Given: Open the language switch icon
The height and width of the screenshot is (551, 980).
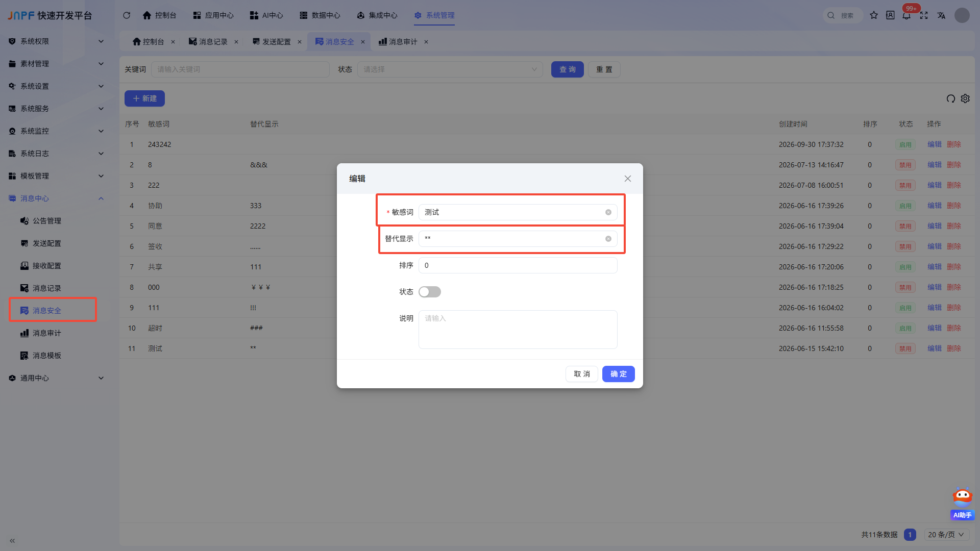Looking at the screenshot, I should tap(941, 15).
